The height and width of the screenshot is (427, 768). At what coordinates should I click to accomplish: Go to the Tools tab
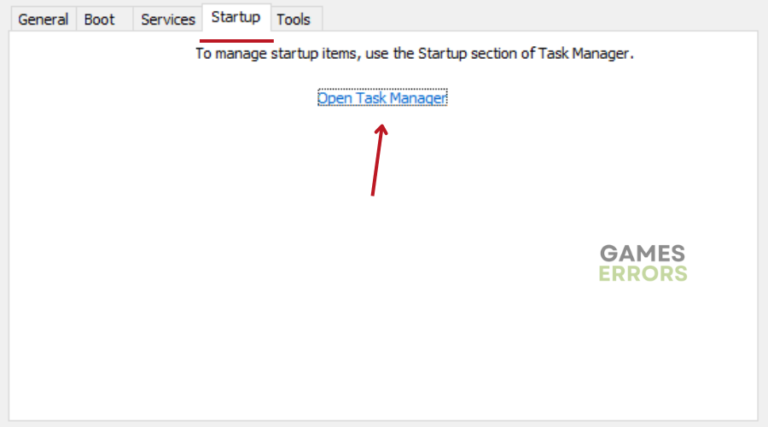coord(294,19)
